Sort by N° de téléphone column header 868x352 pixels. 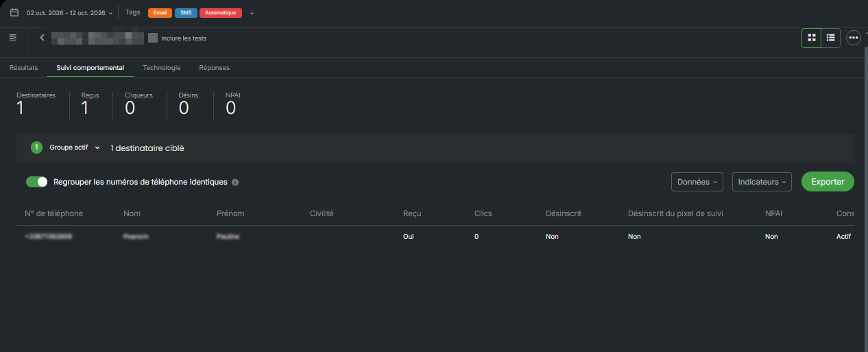53,213
